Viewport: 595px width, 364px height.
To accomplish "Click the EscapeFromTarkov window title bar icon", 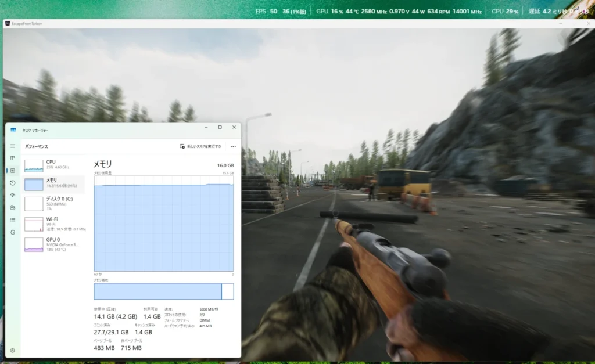I will pyautogui.click(x=8, y=24).
